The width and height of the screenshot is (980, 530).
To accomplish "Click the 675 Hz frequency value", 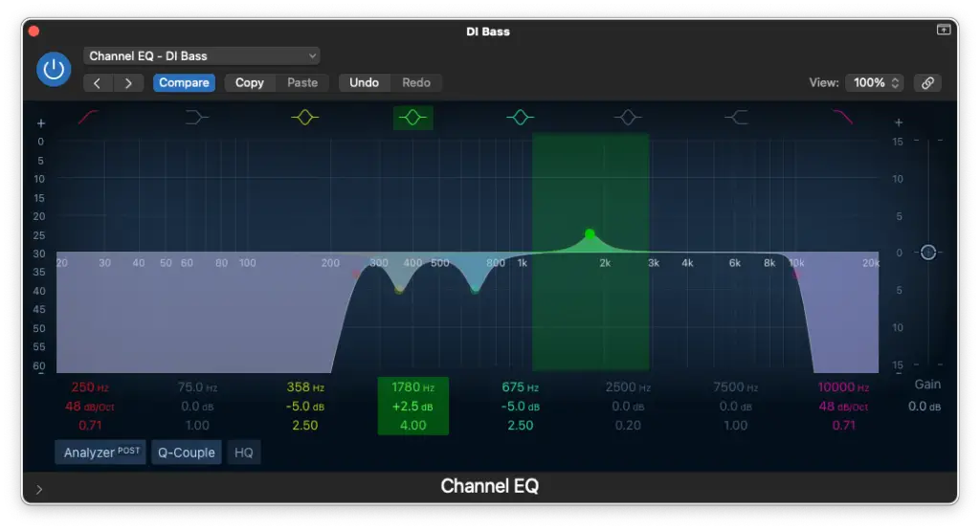I will pyautogui.click(x=520, y=387).
